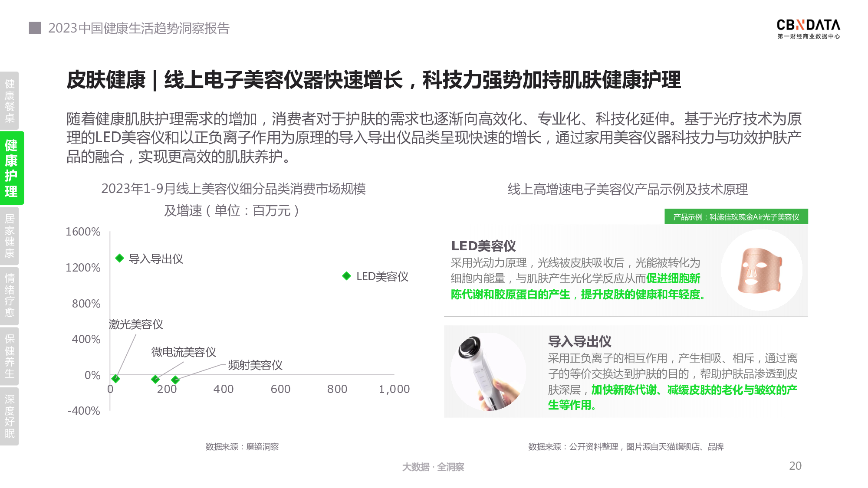This screenshot has height=488, width=868.
Task: Click the 微电流美容仪 diamond marker
Action: pos(155,380)
